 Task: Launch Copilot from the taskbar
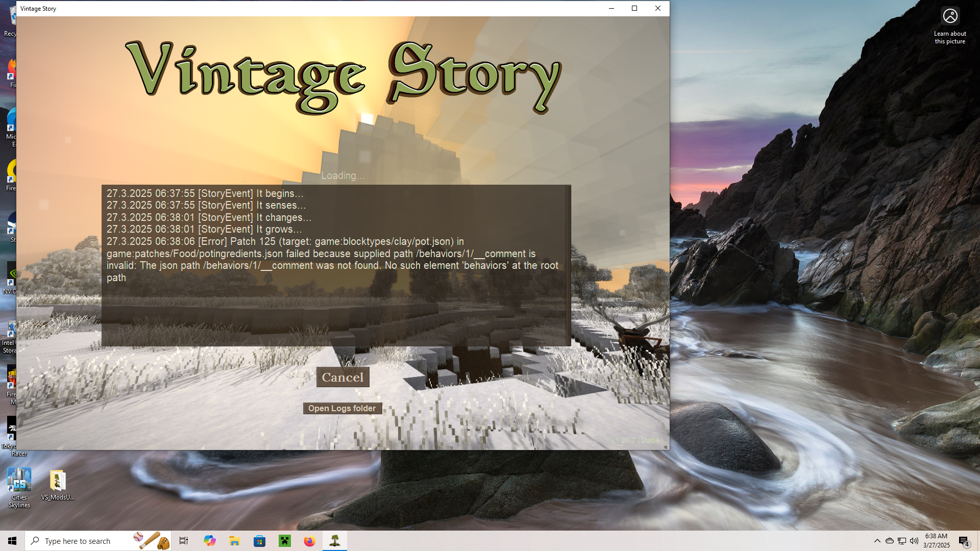pos(209,541)
